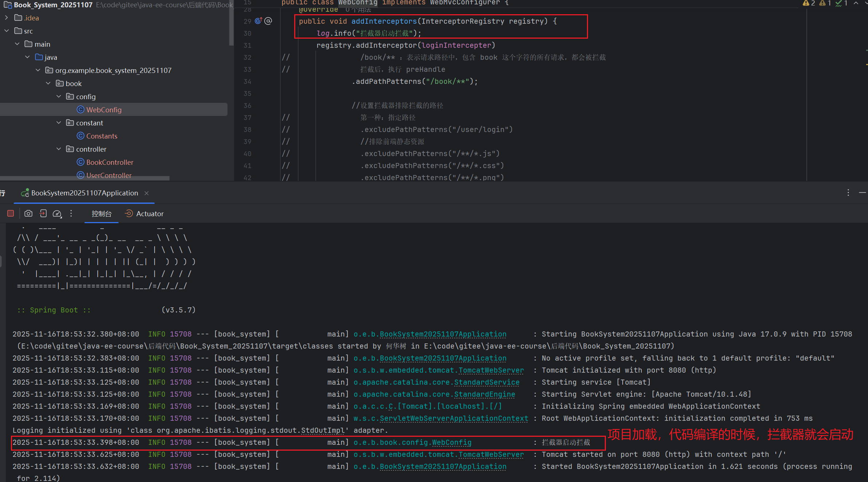This screenshot has width=868, height=482.
Task: Click TomcatWebServer link in console output
Action: coord(491,370)
